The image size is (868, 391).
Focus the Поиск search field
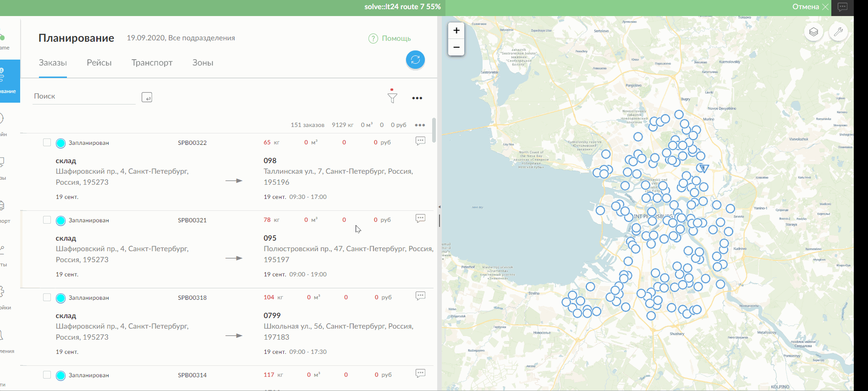click(x=84, y=96)
